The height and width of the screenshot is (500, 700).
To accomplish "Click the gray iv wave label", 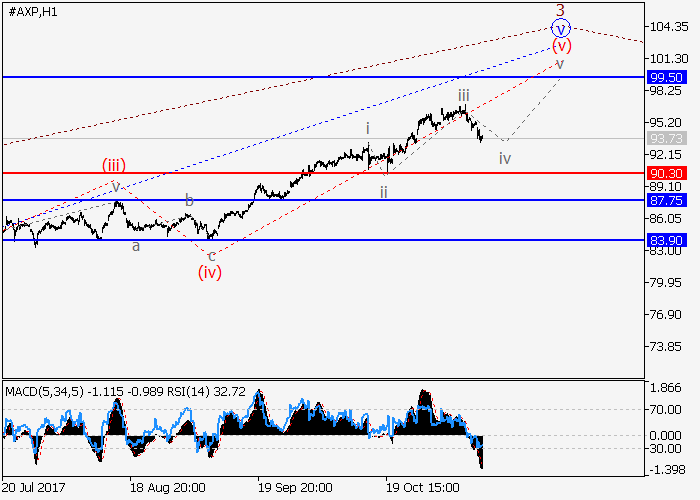I will [x=505, y=158].
